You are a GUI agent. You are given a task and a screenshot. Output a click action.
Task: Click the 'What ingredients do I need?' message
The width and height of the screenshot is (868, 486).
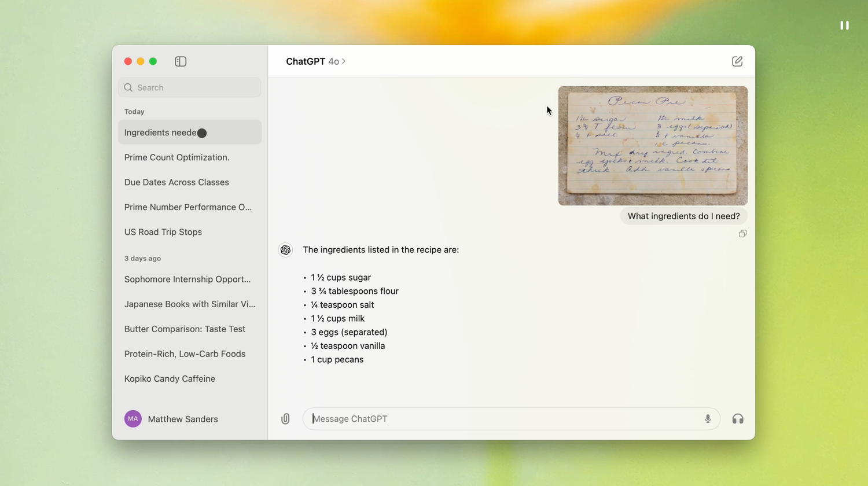click(684, 216)
